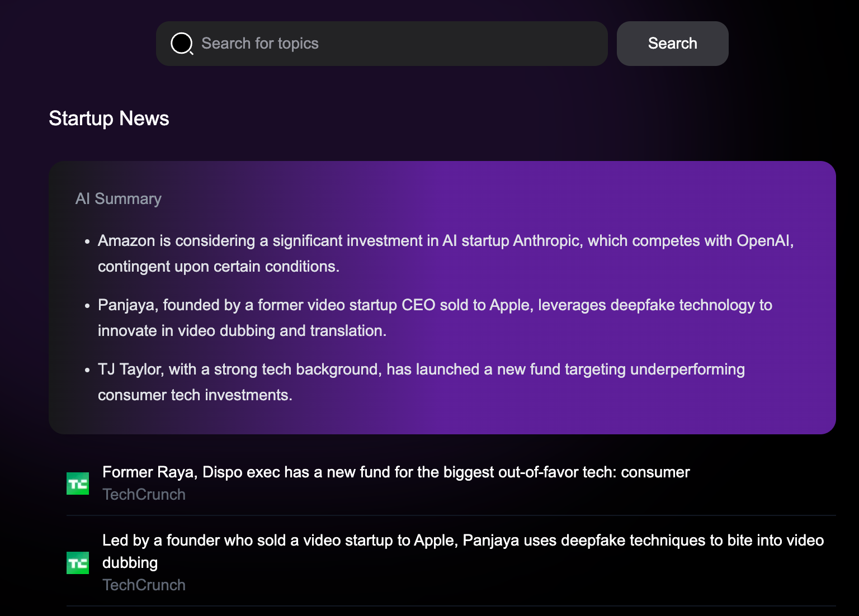Viewport: 859px width, 616px height.
Task: Open 'Former Raya, Dispo exec' article link
Action: tap(396, 472)
